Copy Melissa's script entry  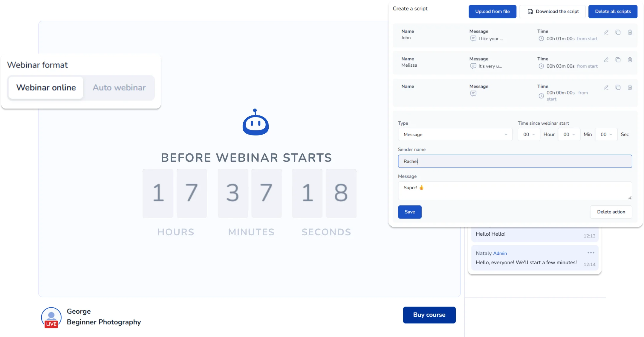point(618,60)
